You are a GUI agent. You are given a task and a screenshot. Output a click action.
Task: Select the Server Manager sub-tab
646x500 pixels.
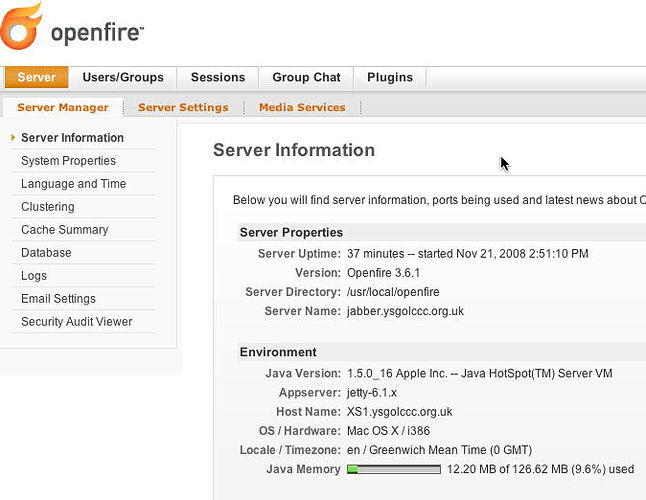[x=63, y=107]
